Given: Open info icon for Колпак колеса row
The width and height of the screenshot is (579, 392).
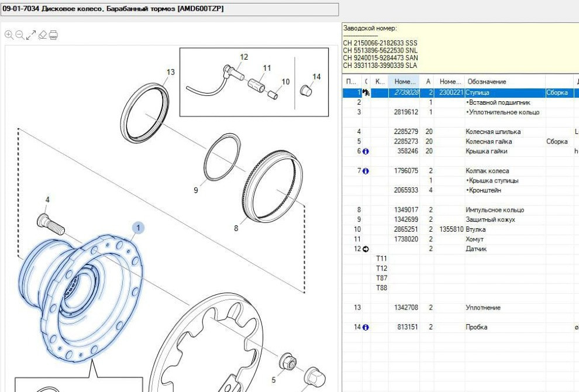Looking at the screenshot, I should (x=366, y=171).
